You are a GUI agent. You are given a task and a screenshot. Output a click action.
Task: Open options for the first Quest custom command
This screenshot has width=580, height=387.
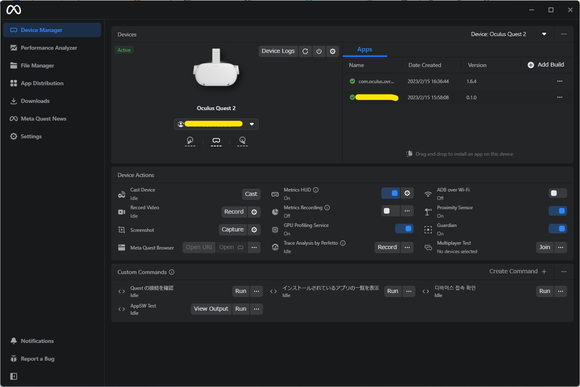[257, 291]
